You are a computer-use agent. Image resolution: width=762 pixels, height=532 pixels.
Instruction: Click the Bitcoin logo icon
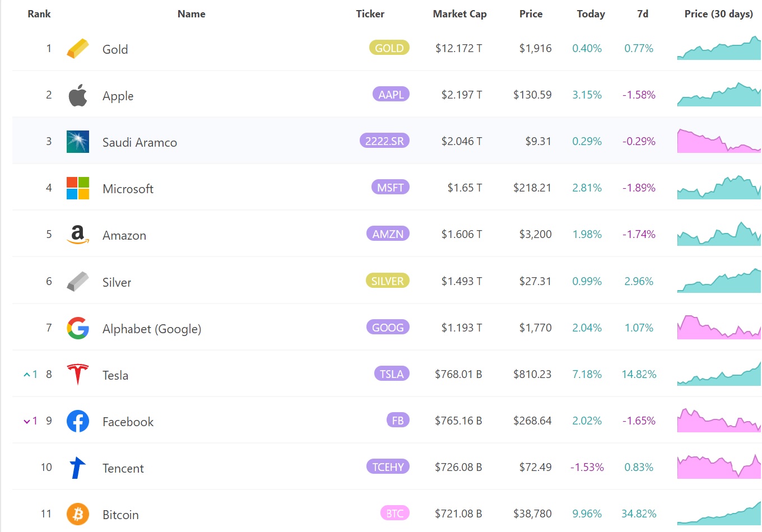78,514
